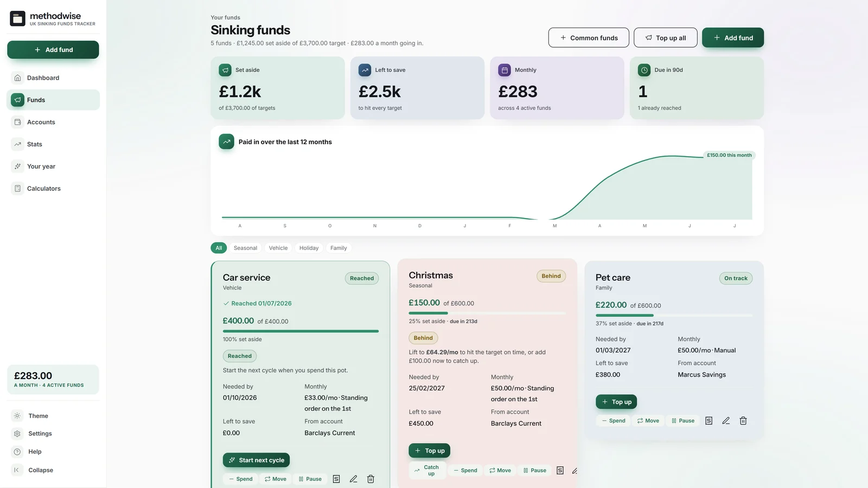Screen dimensions: 868x488
Task: Click the Set aside card icon
Action: click(x=225, y=70)
